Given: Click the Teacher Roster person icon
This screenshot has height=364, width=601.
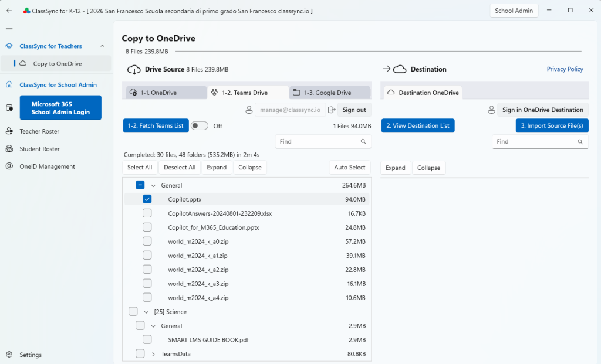Looking at the screenshot, I should tap(9, 131).
